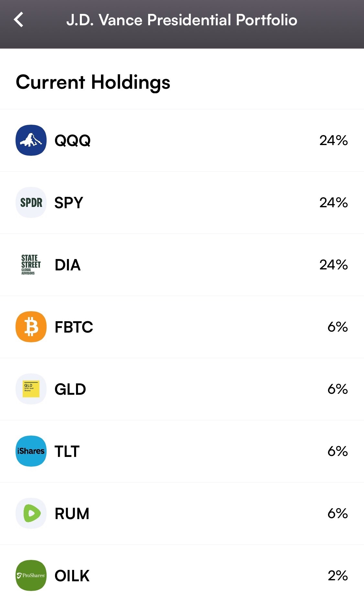Select the TLT ticker label

pyautogui.click(x=67, y=451)
